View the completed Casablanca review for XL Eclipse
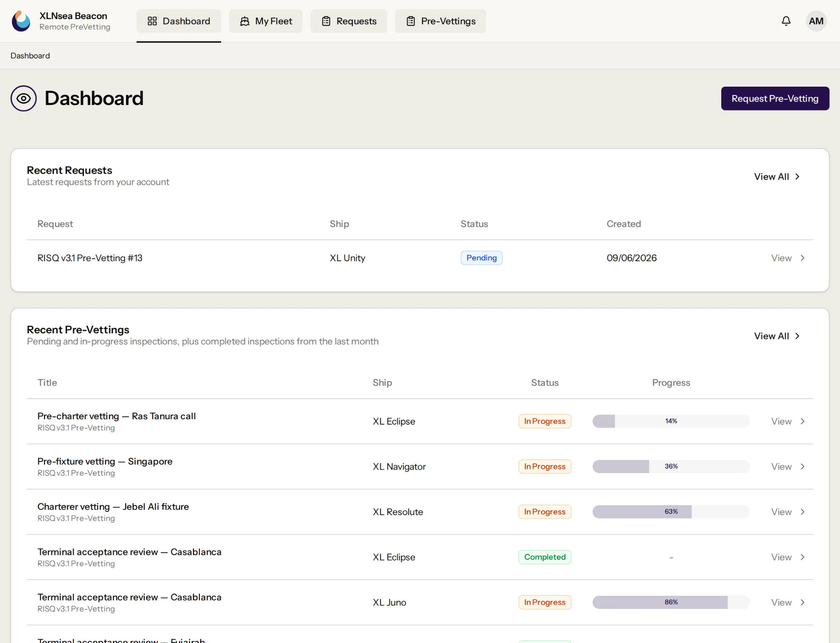Screen dimensions: 840x643 point(788,557)
